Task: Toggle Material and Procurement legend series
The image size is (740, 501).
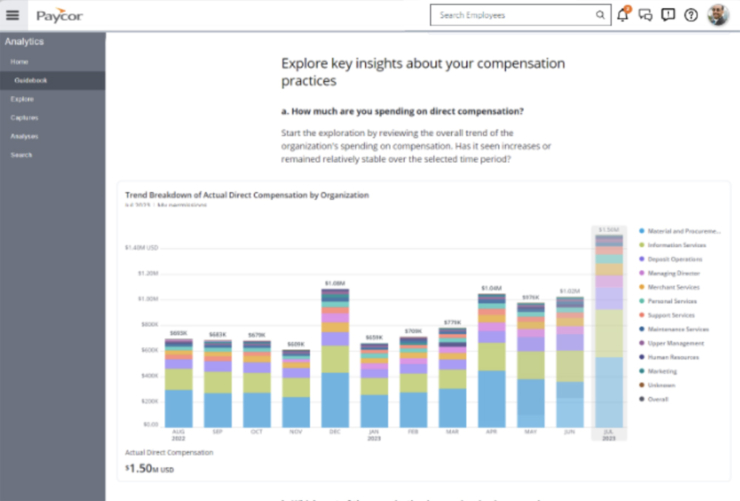Action: click(680, 230)
